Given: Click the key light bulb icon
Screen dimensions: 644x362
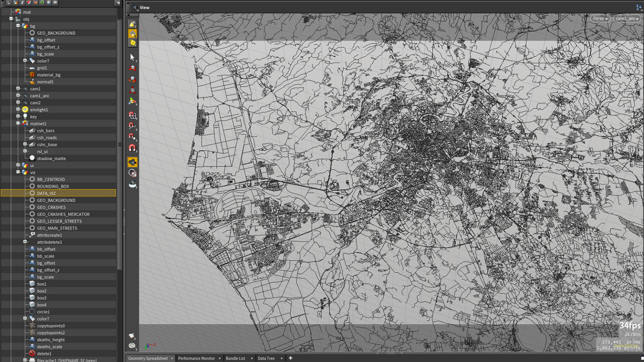Looking at the screenshot, I should [x=25, y=116].
